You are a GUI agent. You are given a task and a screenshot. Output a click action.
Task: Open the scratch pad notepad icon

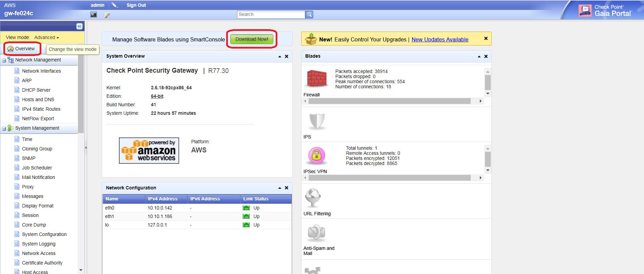pos(107,15)
